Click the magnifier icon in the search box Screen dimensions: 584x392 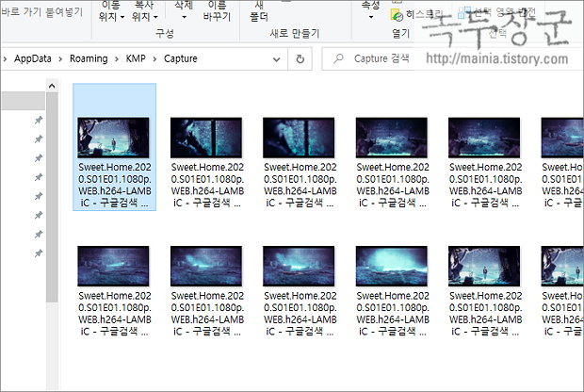click(338, 58)
